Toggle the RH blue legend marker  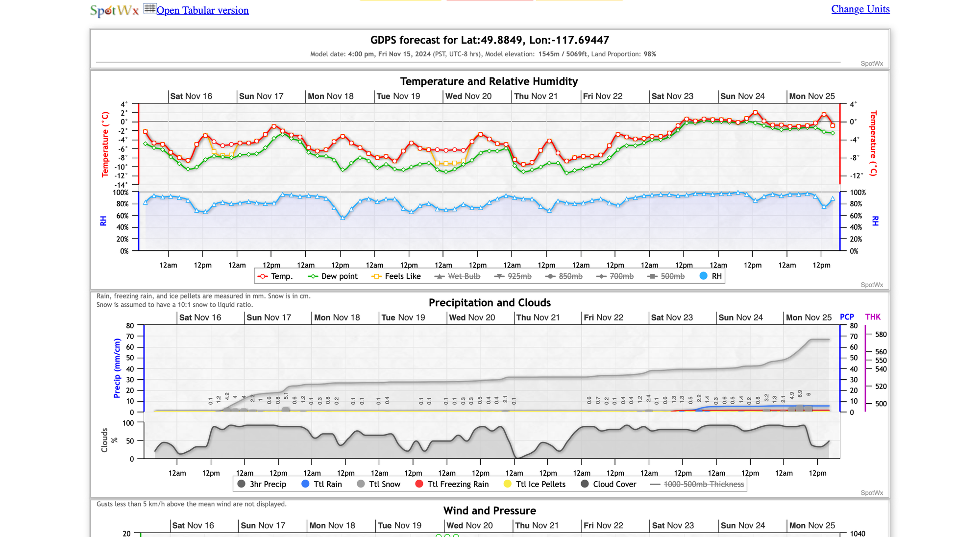click(704, 276)
